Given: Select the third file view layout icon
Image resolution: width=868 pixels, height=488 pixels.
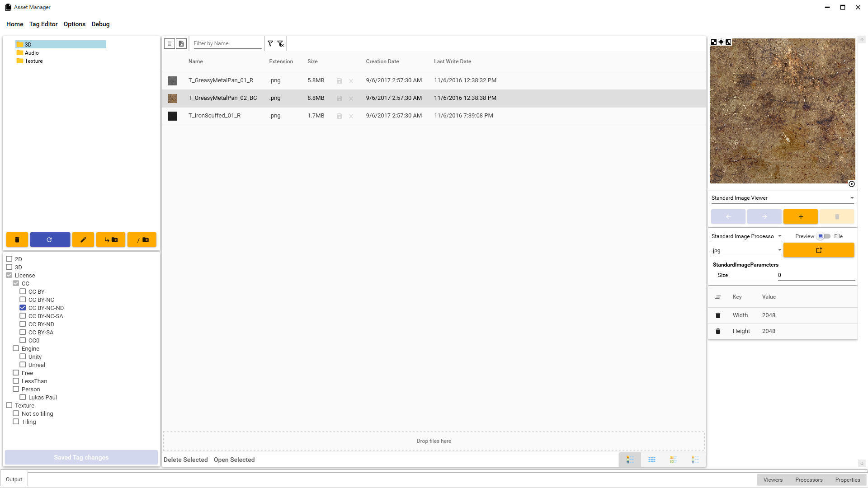Looking at the screenshot, I should pos(674,460).
